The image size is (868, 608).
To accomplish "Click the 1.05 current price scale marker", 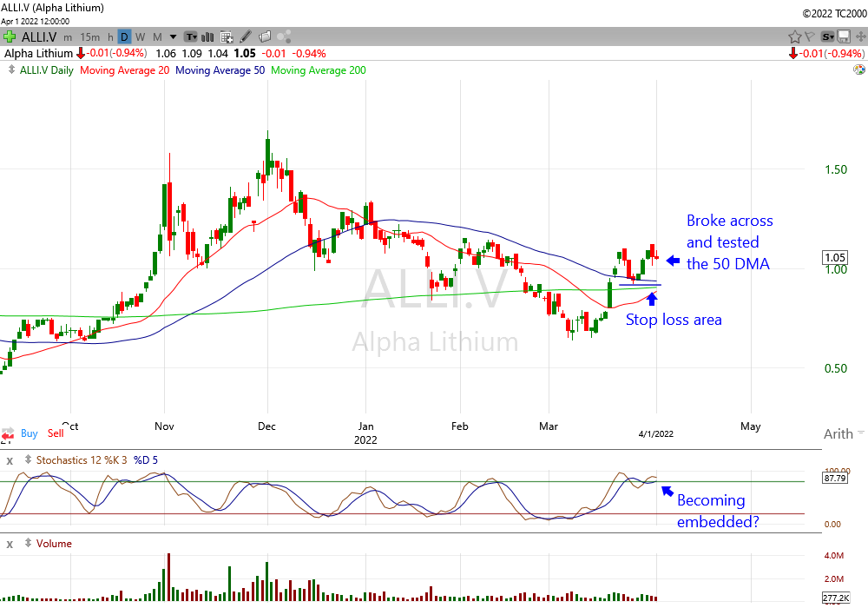I will pos(835,257).
